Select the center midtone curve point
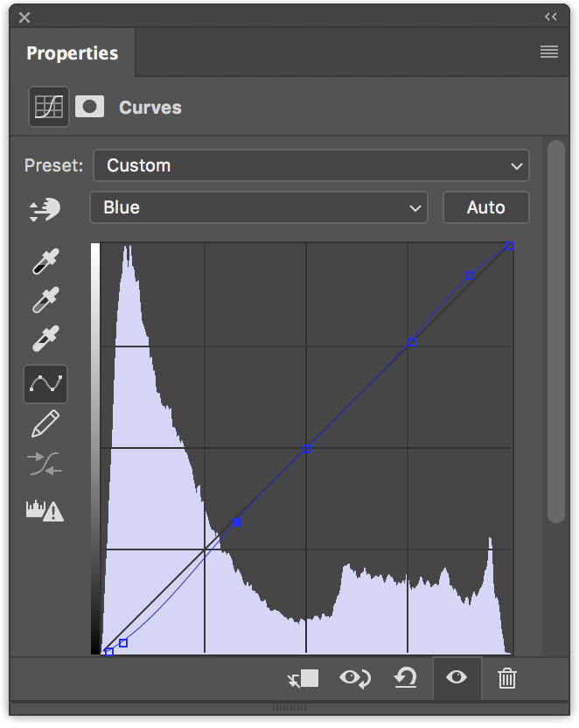This screenshot has width=579, height=728. tap(307, 449)
